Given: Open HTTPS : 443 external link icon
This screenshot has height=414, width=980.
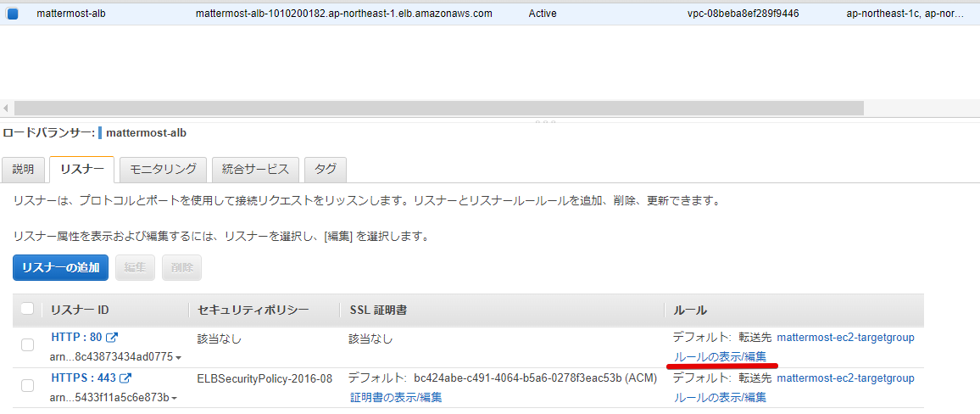Looking at the screenshot, I should [125, 378].
